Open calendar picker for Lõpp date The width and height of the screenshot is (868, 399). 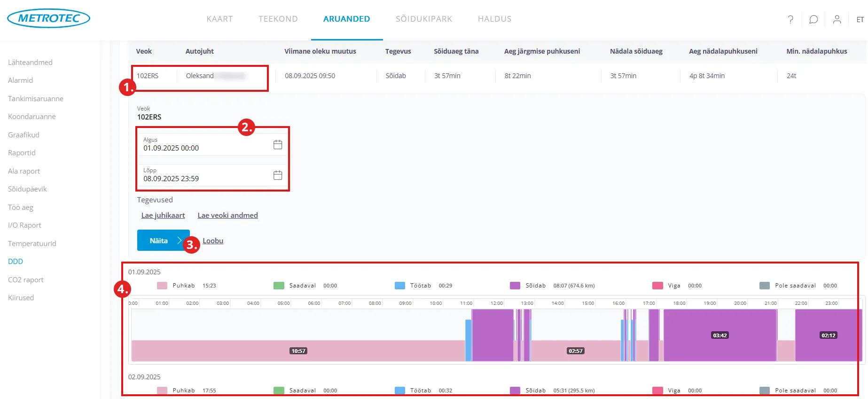tap(278, 175)
